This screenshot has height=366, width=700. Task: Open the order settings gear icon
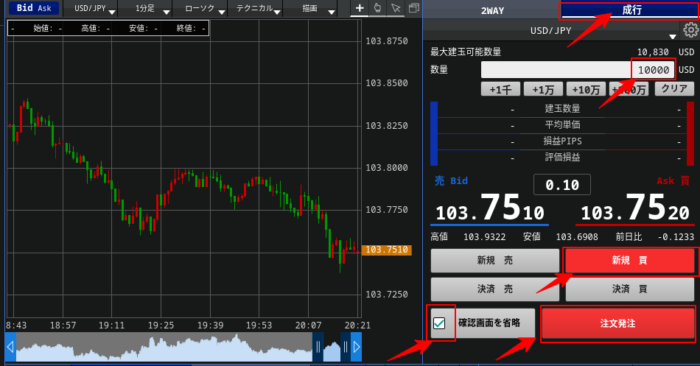tap(691, 30)
